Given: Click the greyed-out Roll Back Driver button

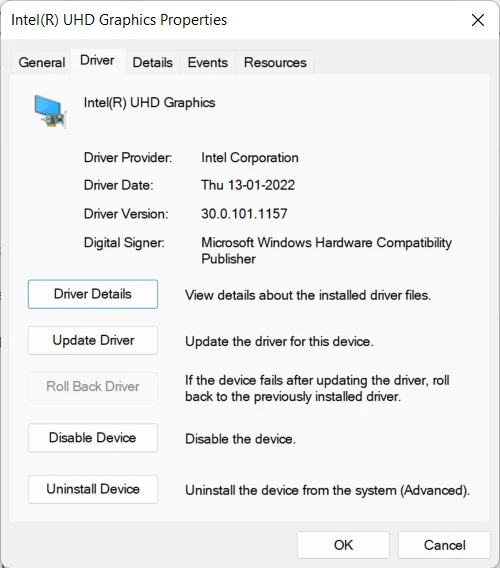Looking at the screenshot, I should [x=93, y=387].
